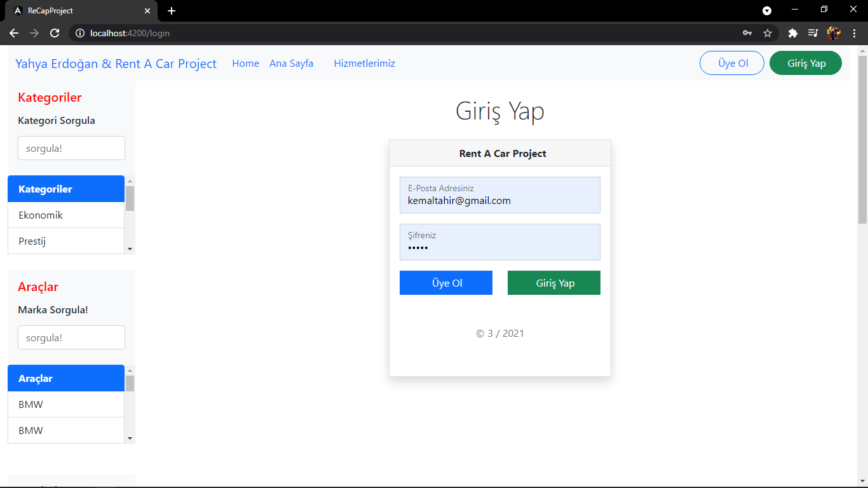This screenshot has width=868, height=488.
Task: Bookmark this page with the star icon
Action: [x=768, y=33]
